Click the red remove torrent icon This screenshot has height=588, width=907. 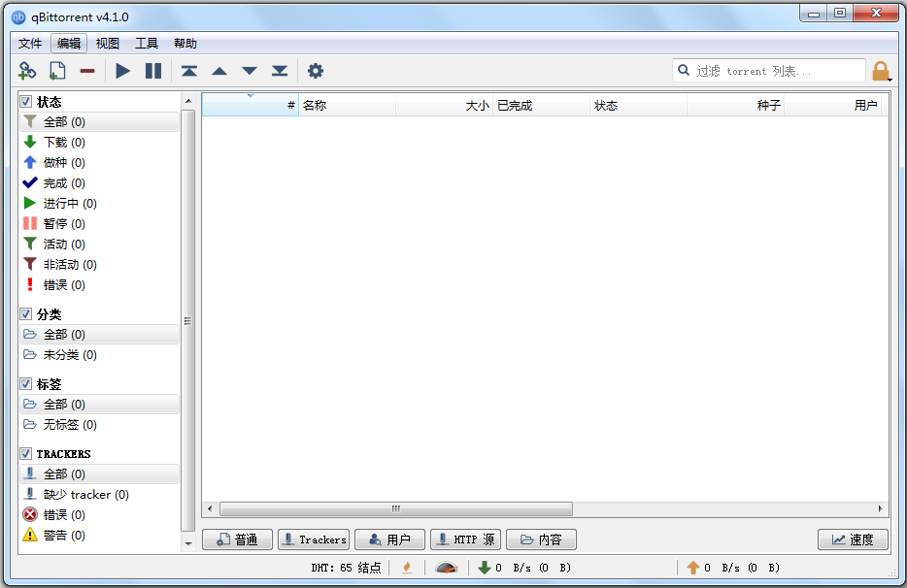87,71
